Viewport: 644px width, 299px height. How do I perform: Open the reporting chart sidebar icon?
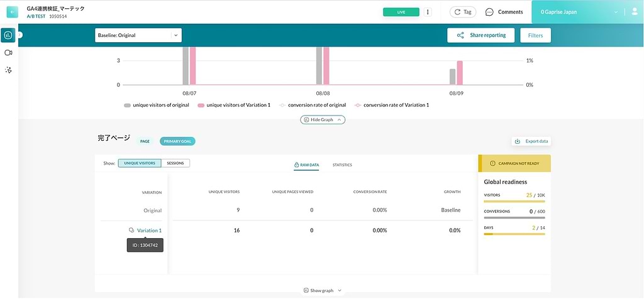coord(9,35)
